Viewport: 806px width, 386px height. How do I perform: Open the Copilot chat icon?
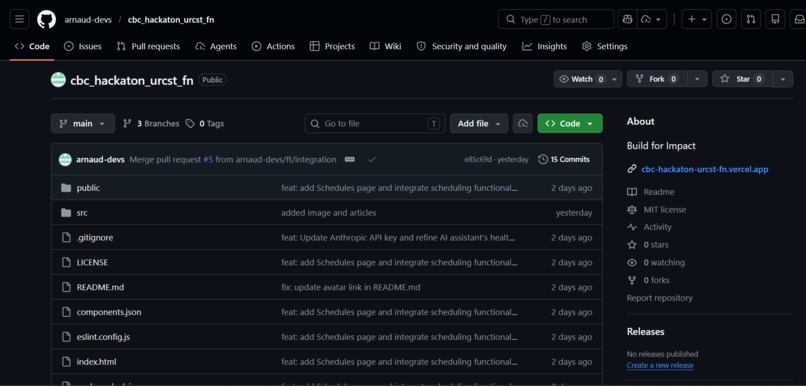[x=627, y=20]
